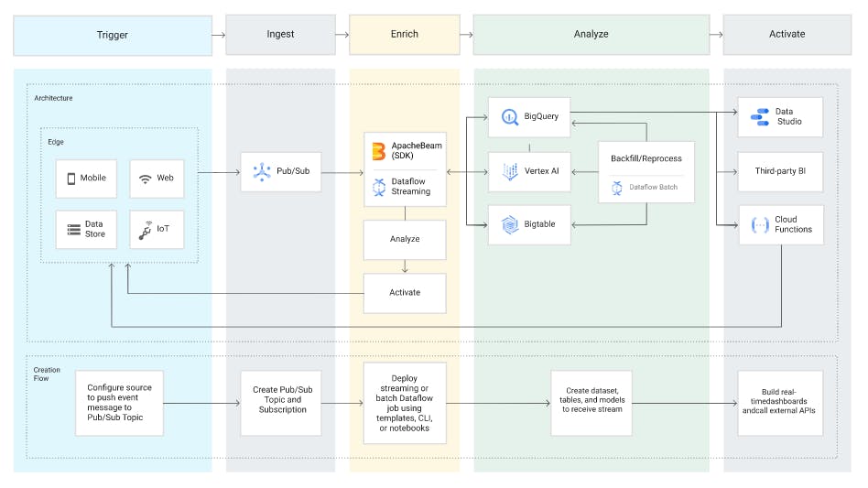Click the IoT sensor icon
868x488 pixels.
tap(146, 230)
